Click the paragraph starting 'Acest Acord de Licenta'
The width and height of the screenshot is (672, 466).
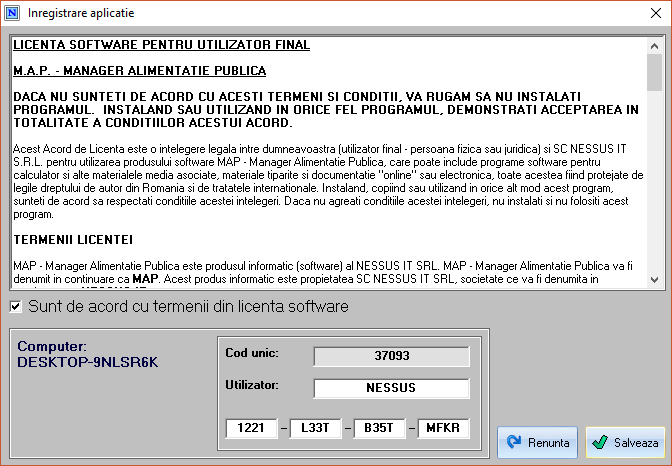click(x=328, y=182)
